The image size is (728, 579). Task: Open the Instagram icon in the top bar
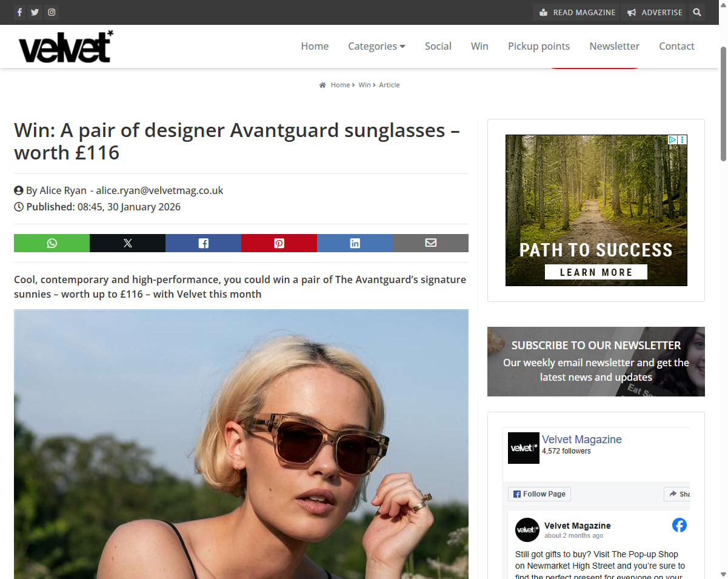tap(52, 12)
